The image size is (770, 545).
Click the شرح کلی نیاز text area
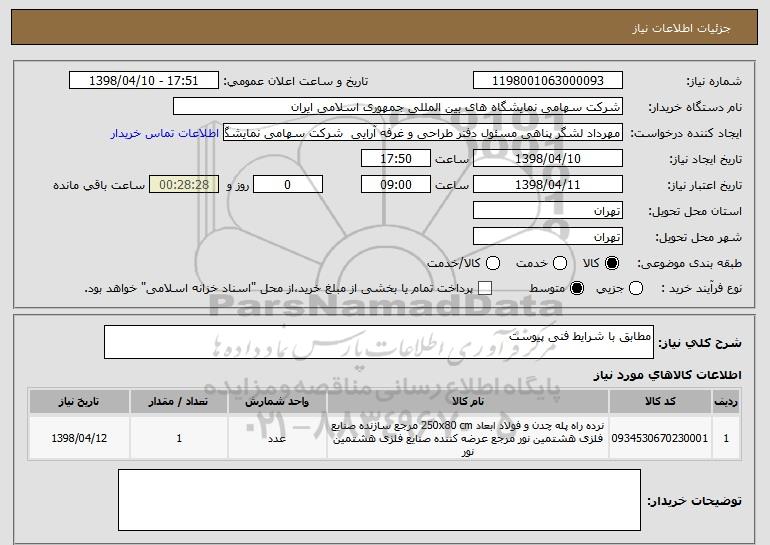pos(379,342)
